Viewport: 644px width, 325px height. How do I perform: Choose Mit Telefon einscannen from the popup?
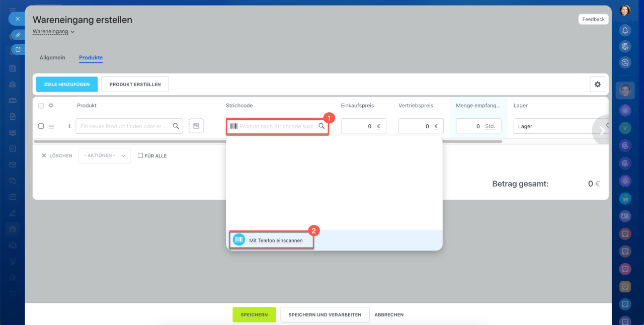click(276, 240)
